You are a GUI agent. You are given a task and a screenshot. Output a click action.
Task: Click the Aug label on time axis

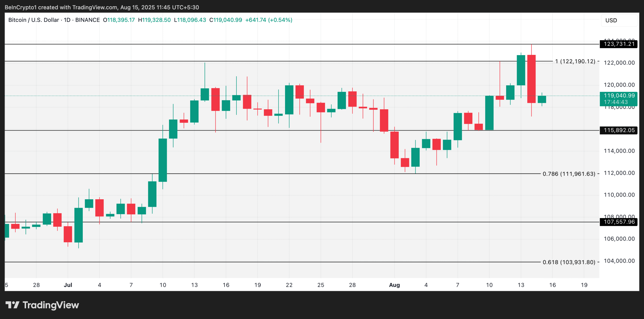(x=394, y=285)
